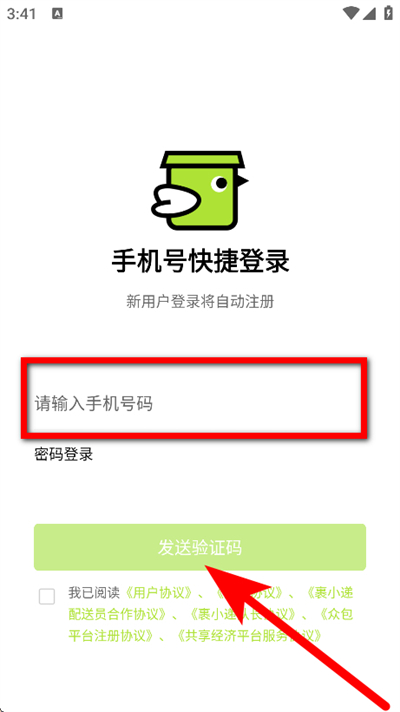Screen dimensions: 400x712
Task: Check the 我已阅读 agreement checkbox
Action: [47, 596]
